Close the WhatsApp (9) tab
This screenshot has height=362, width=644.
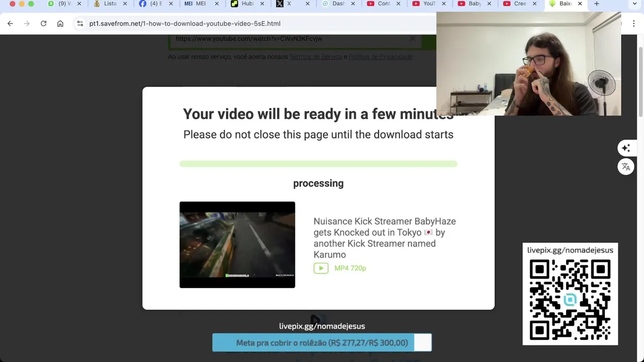pyautogui.click(x=79, y=4)
